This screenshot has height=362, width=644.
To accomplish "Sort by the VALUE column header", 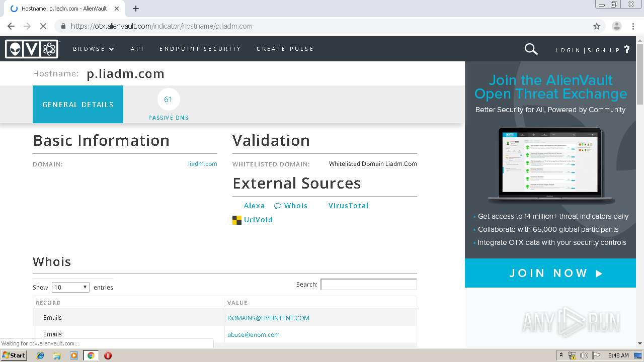I will (x=320, y=303).
